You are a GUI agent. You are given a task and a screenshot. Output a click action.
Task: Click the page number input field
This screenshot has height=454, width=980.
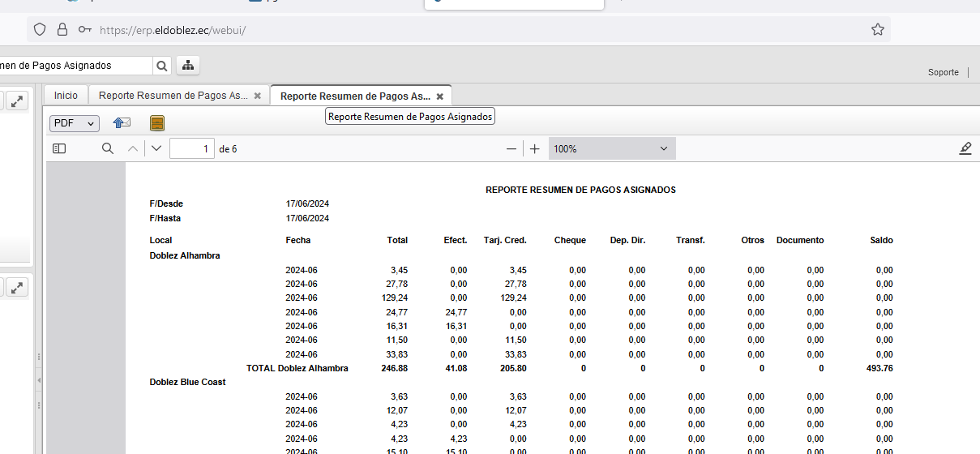tap(191, 148)
